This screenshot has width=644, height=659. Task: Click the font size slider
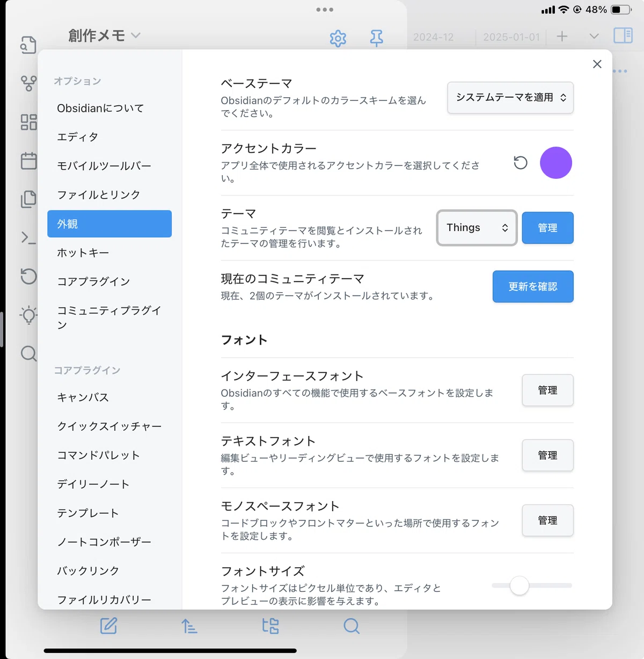pyautogui.click(x=532, y=585)
